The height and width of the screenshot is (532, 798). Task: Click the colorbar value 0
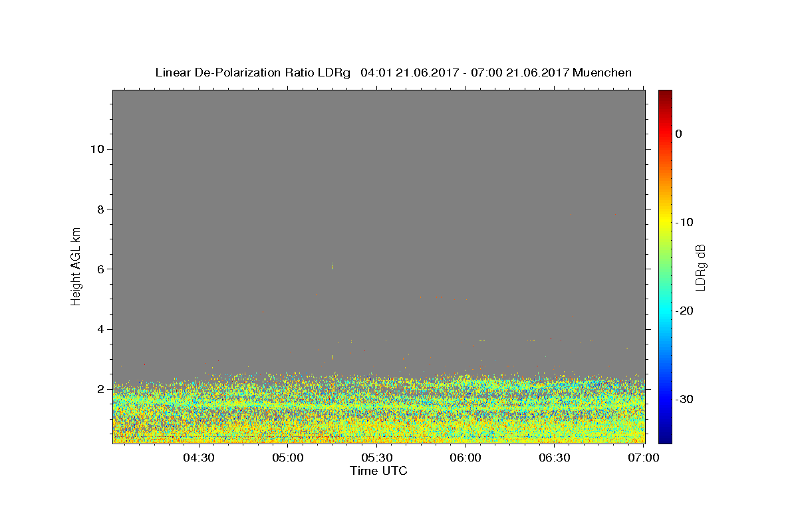(x=678, y=134)
